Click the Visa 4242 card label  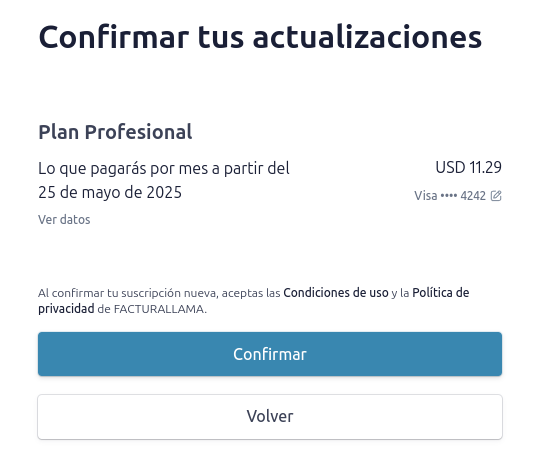pyautogui.click(x=450, y=196)
